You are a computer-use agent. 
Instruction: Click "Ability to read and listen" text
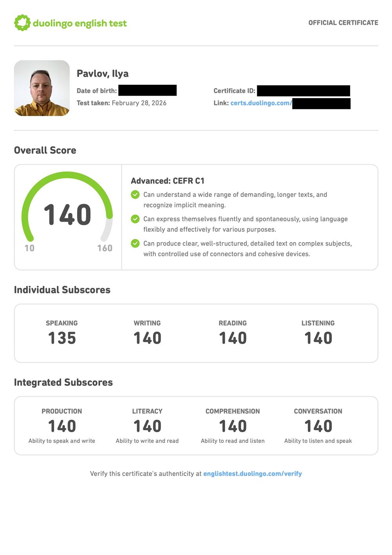tap(233, 441)
